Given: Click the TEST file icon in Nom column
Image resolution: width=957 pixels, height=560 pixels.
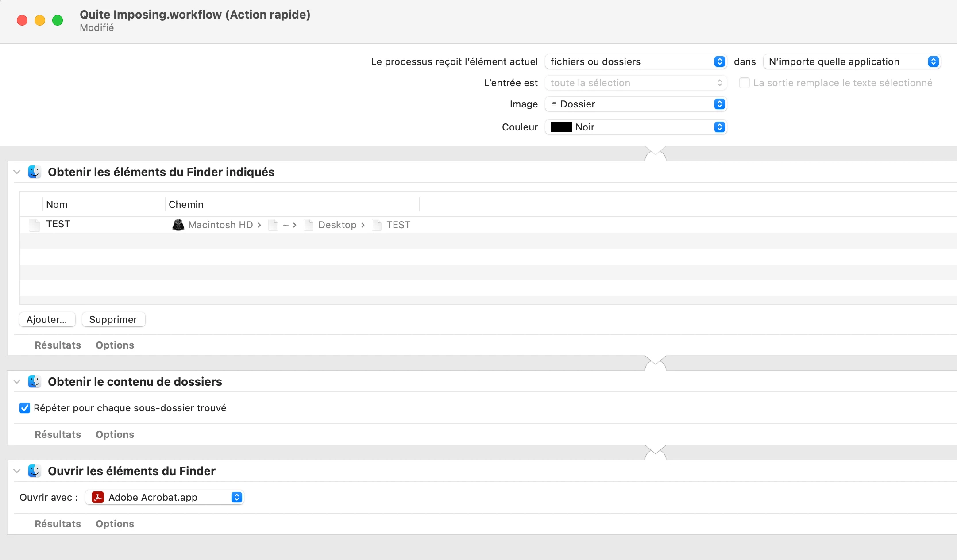Looking at the screenshot, I should [x=35, y=225].
